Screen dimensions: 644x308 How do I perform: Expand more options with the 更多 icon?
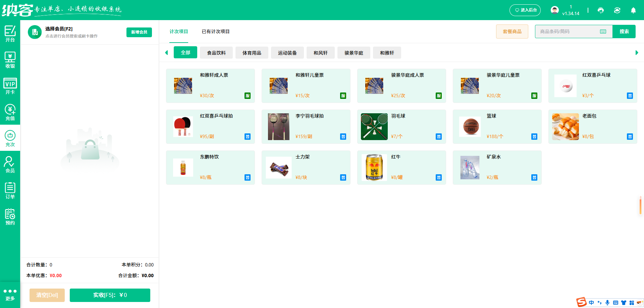coord(10,295)
